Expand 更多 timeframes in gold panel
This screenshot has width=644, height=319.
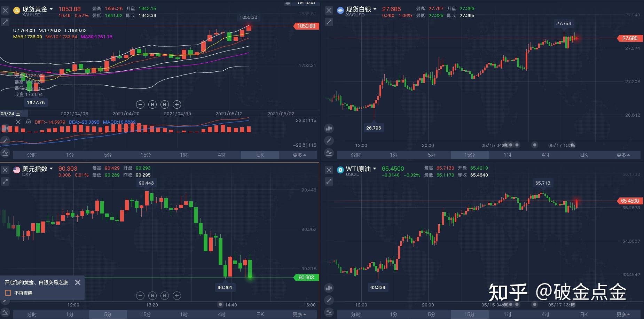click(x=299, y=155)
